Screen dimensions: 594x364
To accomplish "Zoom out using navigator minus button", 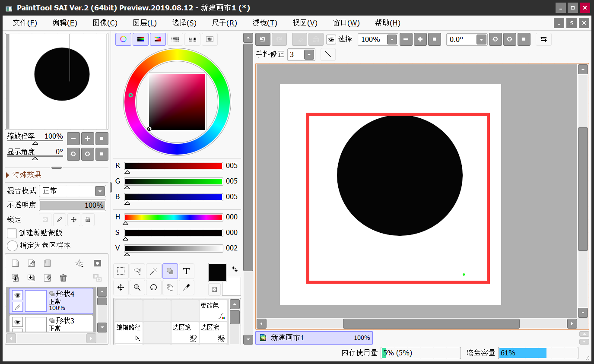I will point(73,139).
